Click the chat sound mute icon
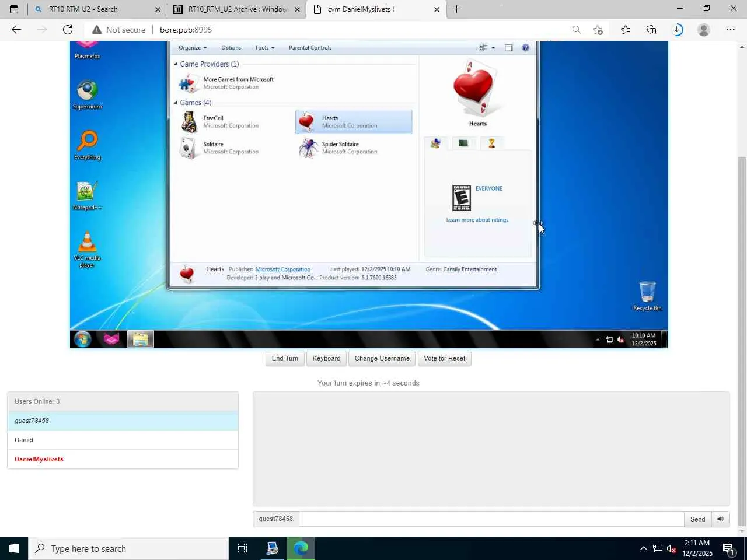This screenshot has width=747, height=560. [x=720, y=519]
